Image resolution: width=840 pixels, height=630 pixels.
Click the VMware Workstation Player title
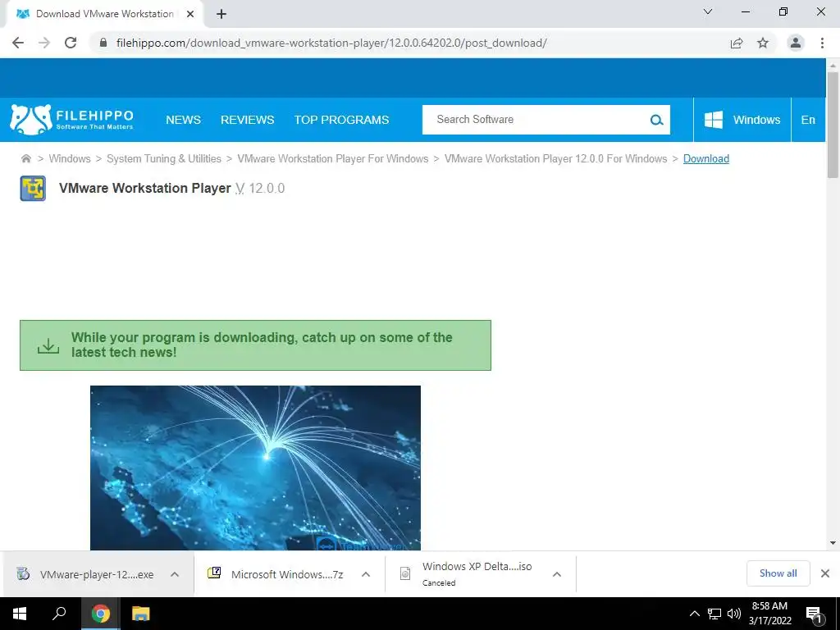[144, 188]
